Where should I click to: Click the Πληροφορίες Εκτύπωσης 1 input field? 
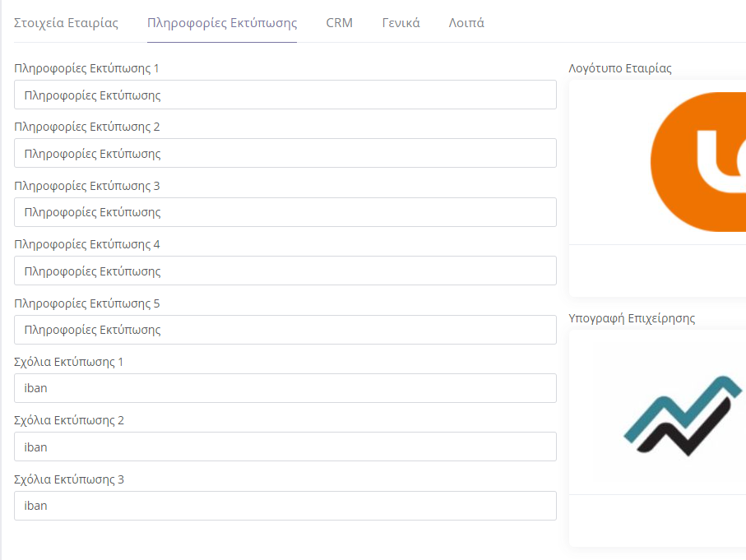(x=285, y=95)
